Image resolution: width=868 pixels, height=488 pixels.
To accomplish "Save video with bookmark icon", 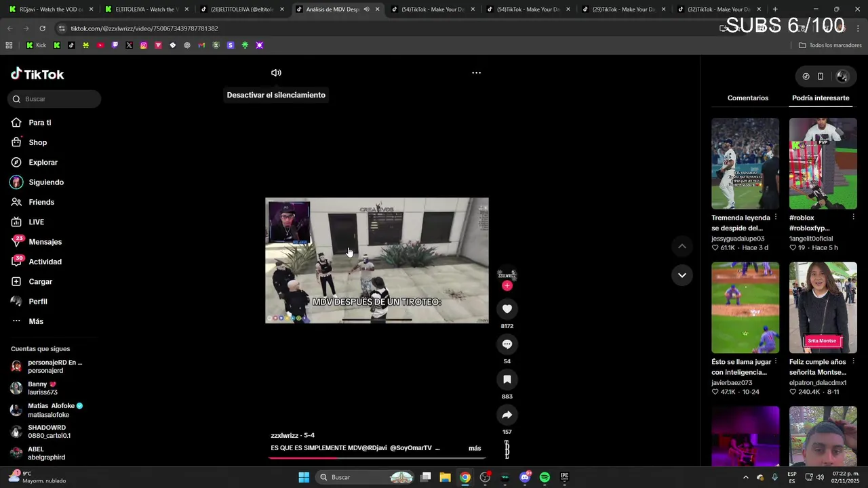I will tap(507, 380).
